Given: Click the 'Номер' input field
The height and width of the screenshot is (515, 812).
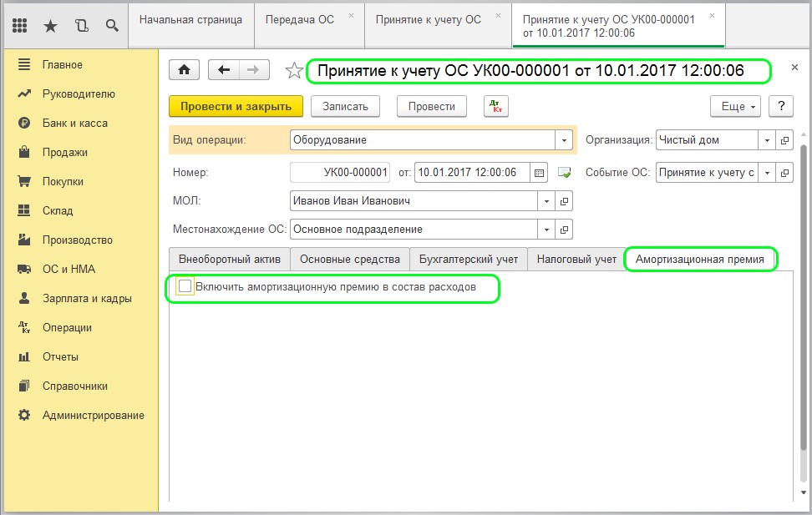Looking at the screenshot, I should click(x=340, y=173).
